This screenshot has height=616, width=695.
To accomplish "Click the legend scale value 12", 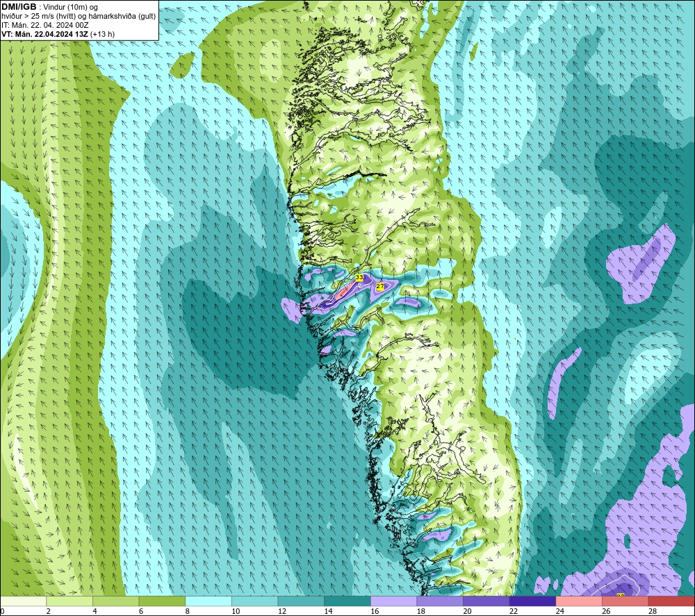I will tap(282, 611).
